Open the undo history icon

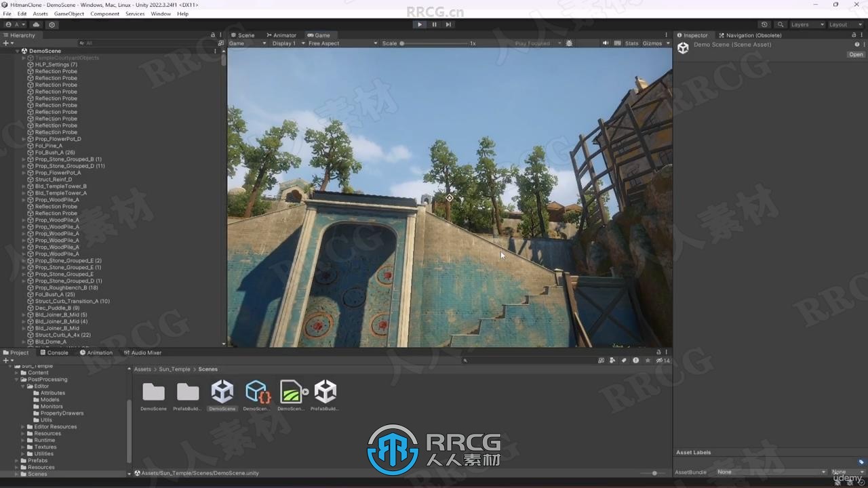[x=764, y=24]
